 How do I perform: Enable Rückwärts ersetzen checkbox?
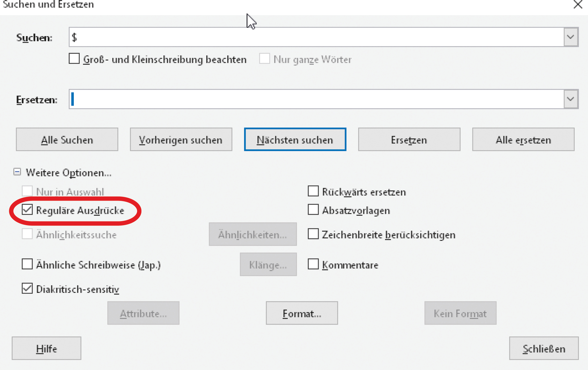[313, 191]
